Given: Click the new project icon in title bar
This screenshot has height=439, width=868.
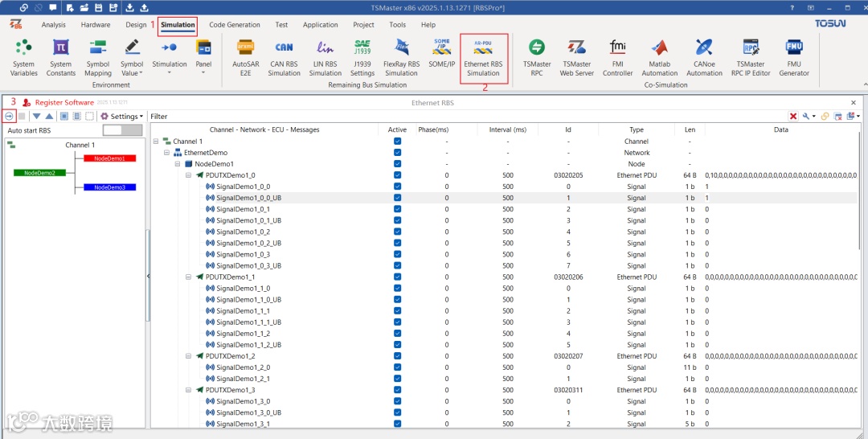Looking at the screenshot, I should coord(70,8).
